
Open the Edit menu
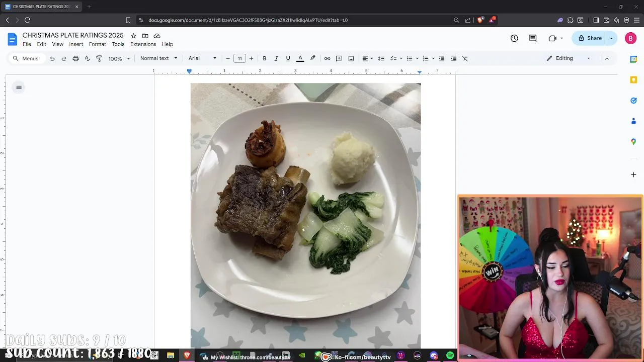(41, 44)
